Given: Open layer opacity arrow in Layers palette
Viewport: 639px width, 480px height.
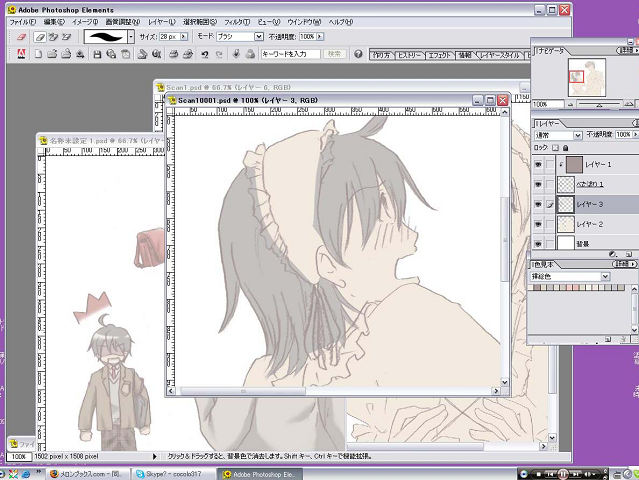Looking at the screenshot, I should (635, 134).
